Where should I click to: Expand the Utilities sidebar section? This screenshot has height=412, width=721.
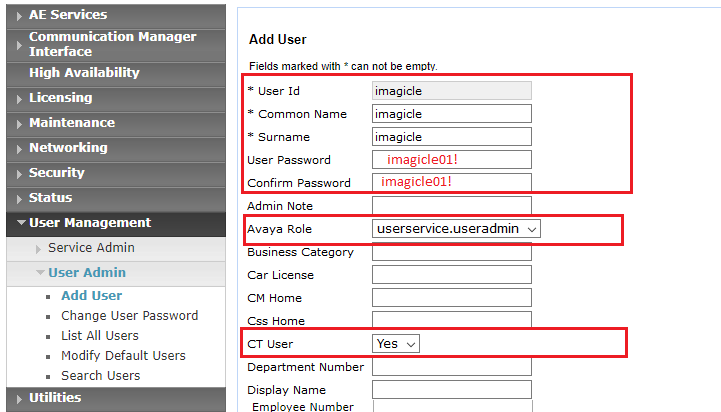[55, 398]
